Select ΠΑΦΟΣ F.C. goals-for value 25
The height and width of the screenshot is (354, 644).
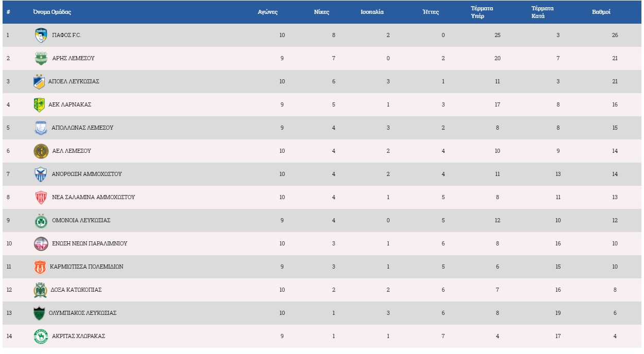point(497,35)
